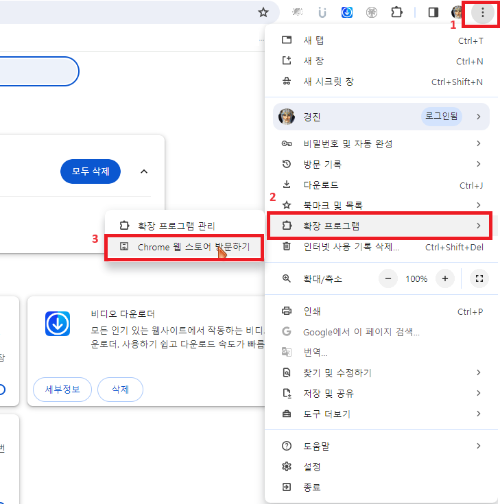The height and width of the screenshot is (504, 500).
Task: Expand history (방문 기록) submenu
Action: coord(382,164)
